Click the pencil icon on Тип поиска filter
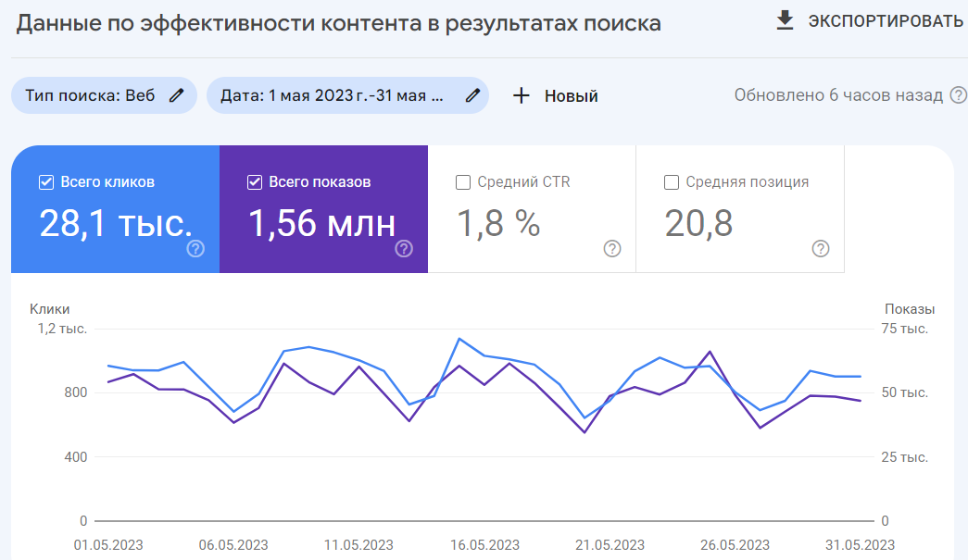 click(174, 95)
